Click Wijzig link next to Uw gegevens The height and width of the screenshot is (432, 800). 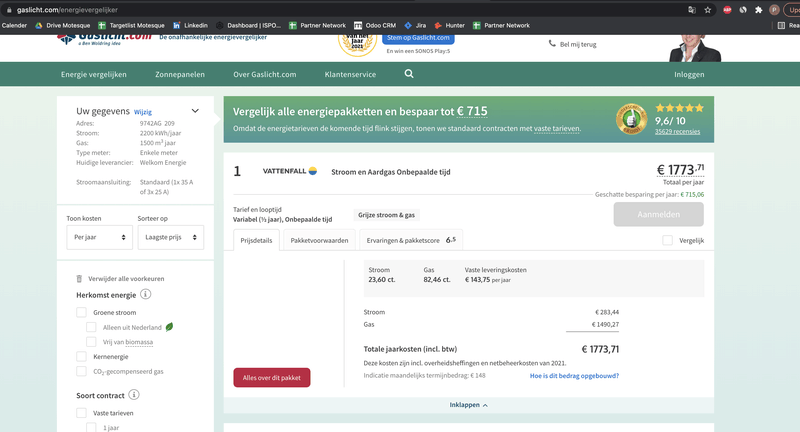(143, 112)
